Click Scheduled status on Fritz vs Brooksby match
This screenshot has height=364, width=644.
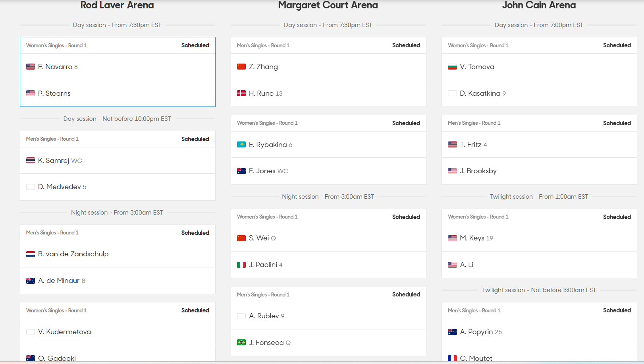(x=617, y=123)
